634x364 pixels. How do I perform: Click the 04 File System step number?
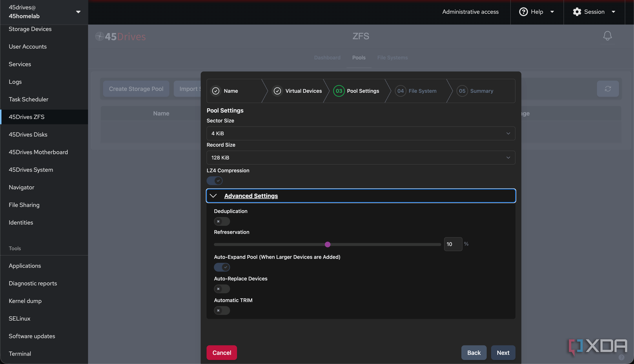tap(400, 91)
